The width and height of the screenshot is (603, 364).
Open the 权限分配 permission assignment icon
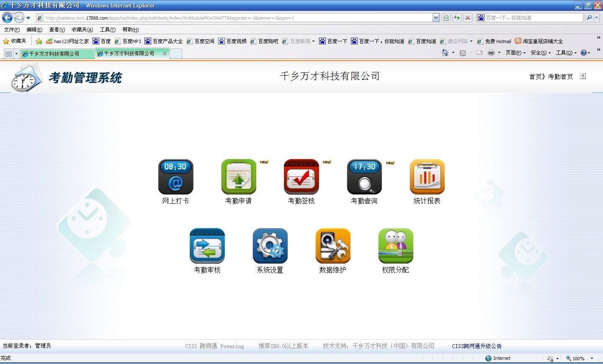coord(395,246)
